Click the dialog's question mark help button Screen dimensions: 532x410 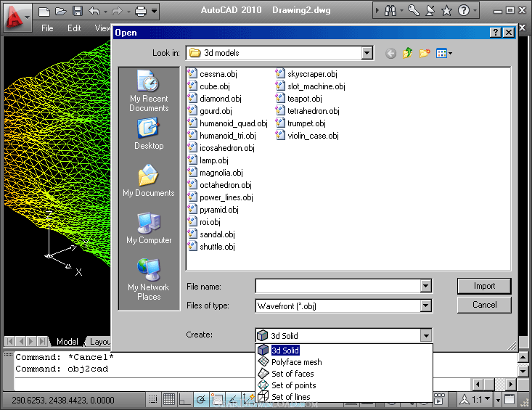(496, 32)
